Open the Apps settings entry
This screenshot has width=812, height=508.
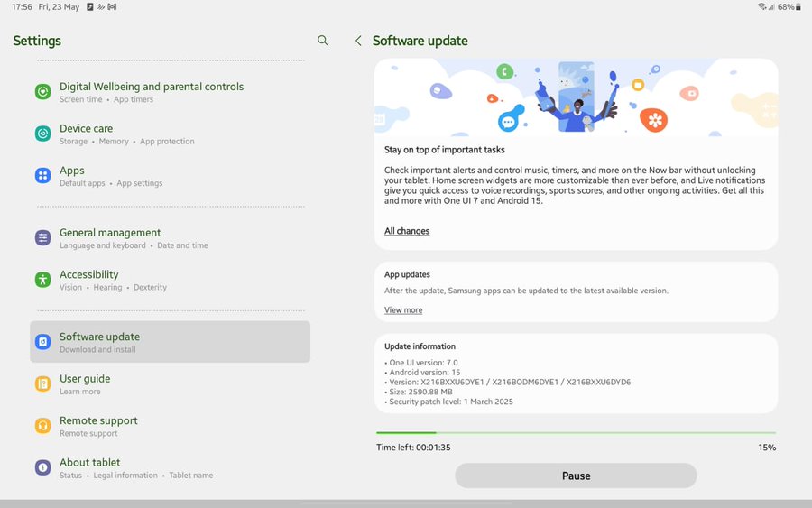170,176
